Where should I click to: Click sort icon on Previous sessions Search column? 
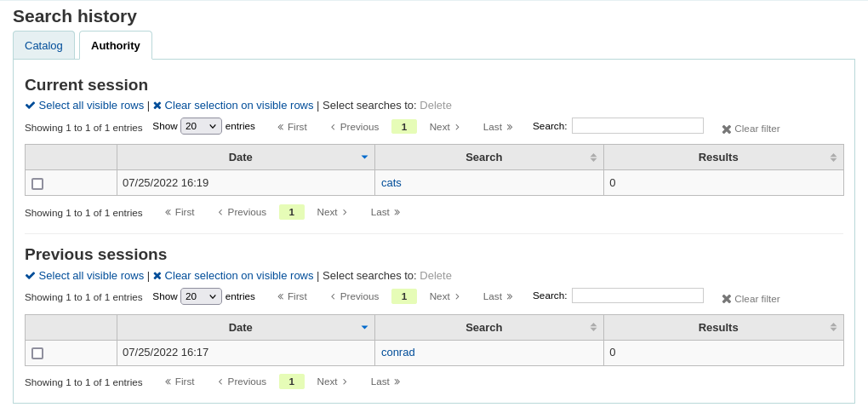(593, 327)
